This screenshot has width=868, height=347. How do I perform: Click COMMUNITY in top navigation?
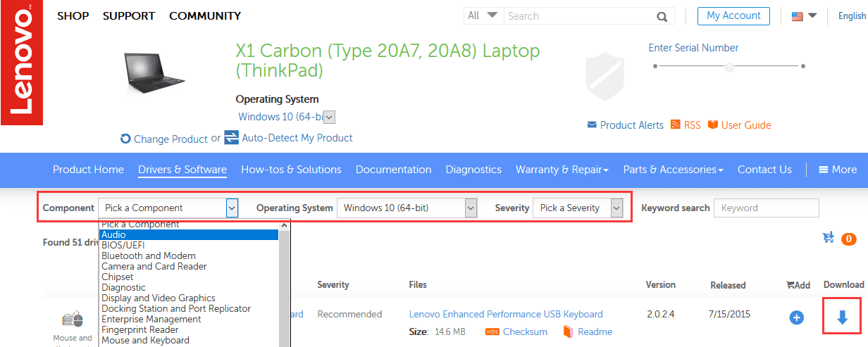click(x=205, y=15)
